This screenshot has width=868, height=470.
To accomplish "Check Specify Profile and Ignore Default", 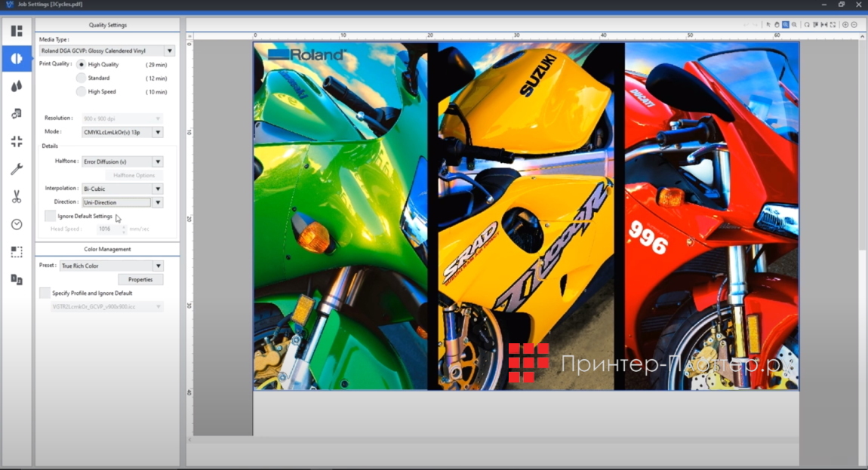I will 45,293.
